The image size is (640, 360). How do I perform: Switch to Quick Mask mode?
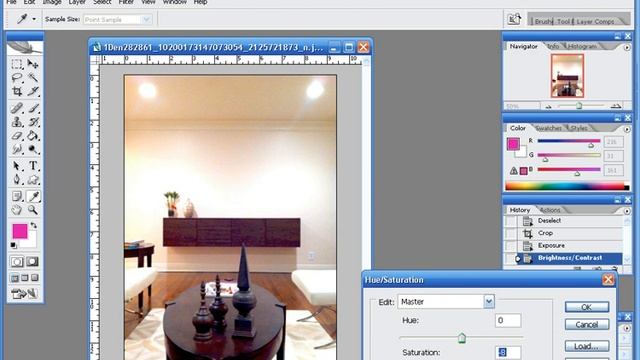click(x=32, y=262)
